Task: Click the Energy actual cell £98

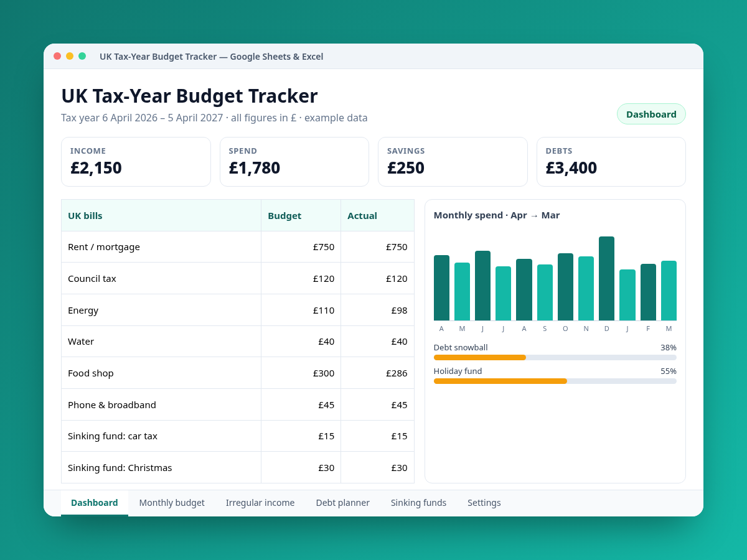Action: [x=377, y=310]
